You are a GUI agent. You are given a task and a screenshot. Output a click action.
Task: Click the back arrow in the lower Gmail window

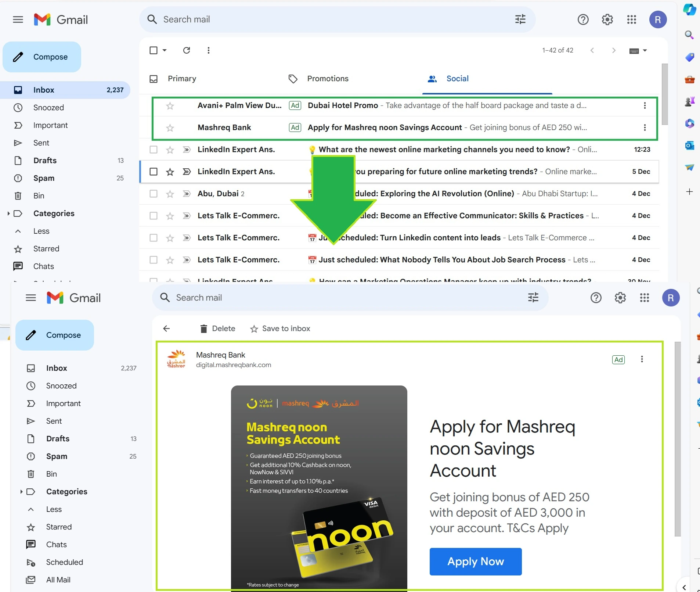[x=166, y=329]
